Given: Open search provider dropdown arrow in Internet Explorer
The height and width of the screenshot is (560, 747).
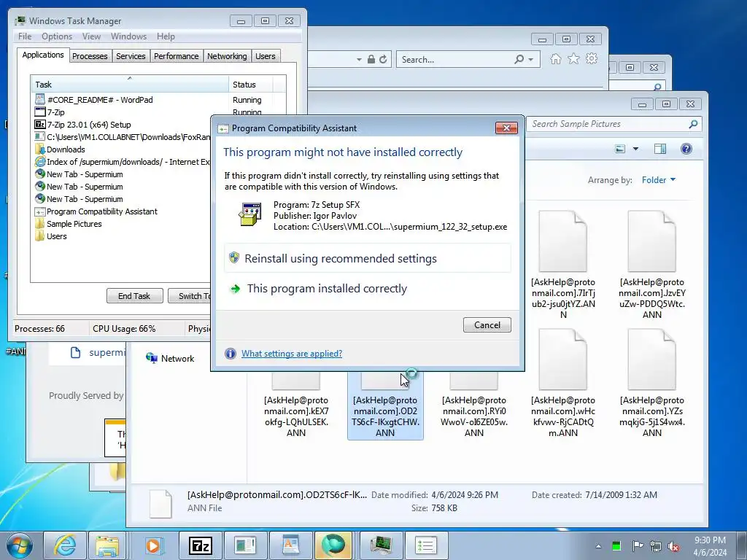Looking at the screenshot, I should [531, 60].
